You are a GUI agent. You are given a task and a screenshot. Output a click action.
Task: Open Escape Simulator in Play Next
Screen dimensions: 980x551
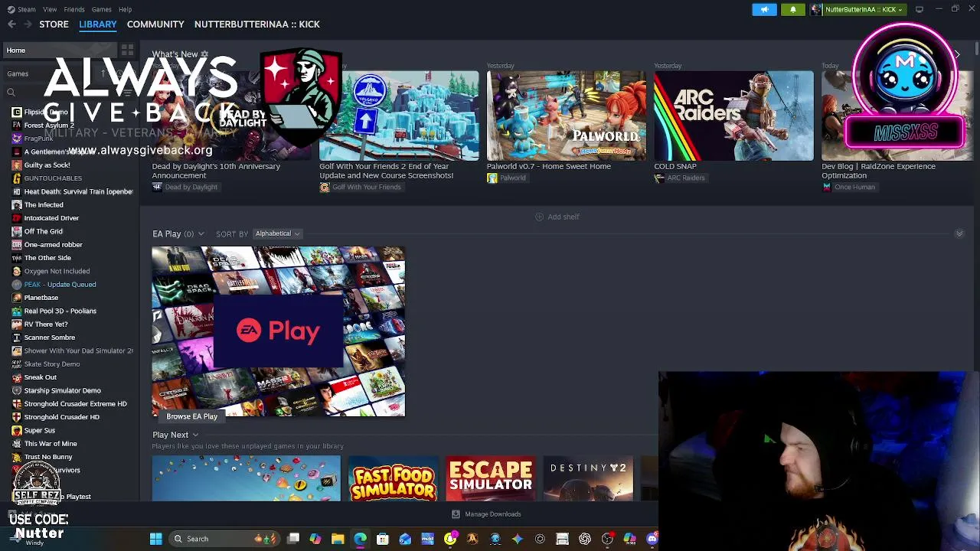coord(491,479)
